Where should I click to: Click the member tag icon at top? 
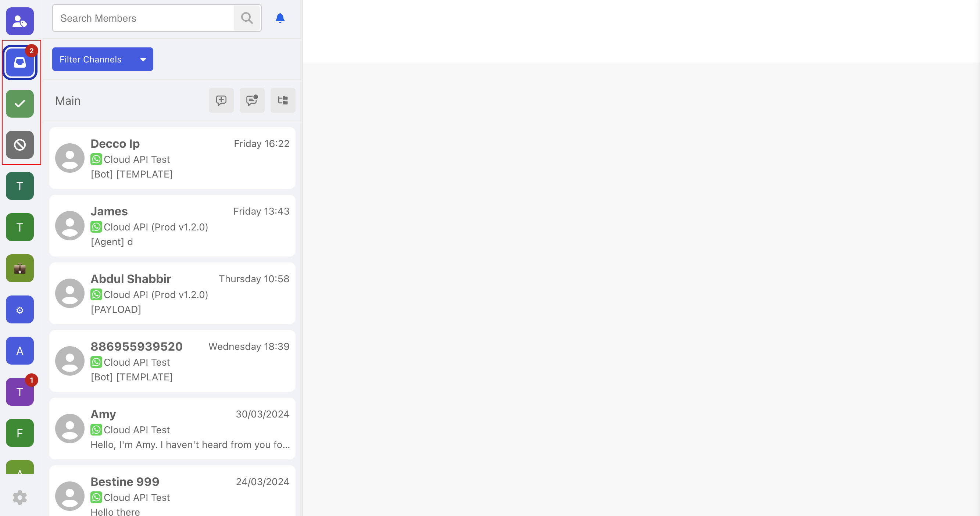tap(20, 21)
